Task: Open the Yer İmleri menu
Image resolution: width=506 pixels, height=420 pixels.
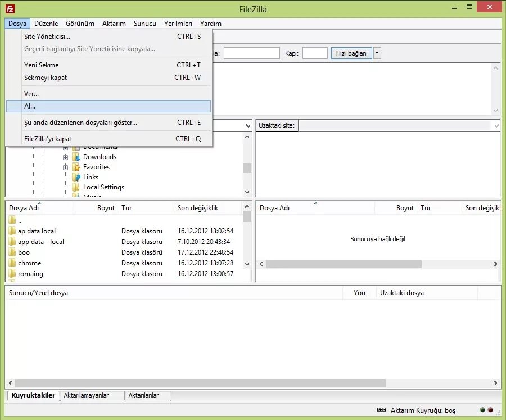Action: pos(178,24)
